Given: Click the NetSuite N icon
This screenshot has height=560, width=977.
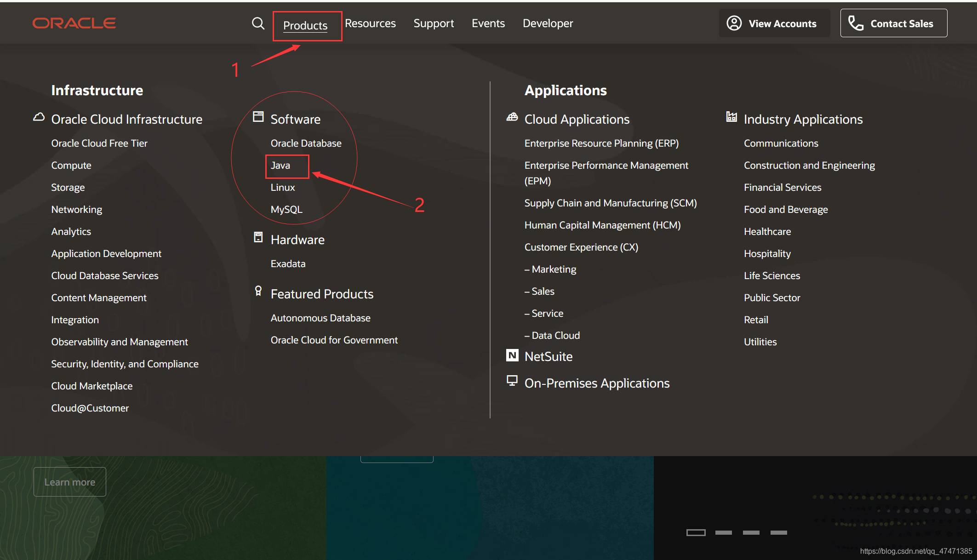Looking at the screenshot, I should pos(512,356).
